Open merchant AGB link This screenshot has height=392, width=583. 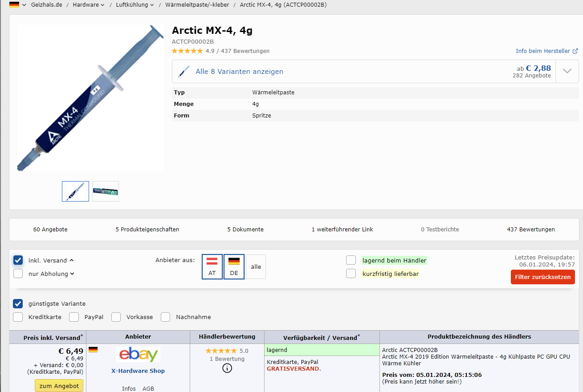click(x=148, y=388)
